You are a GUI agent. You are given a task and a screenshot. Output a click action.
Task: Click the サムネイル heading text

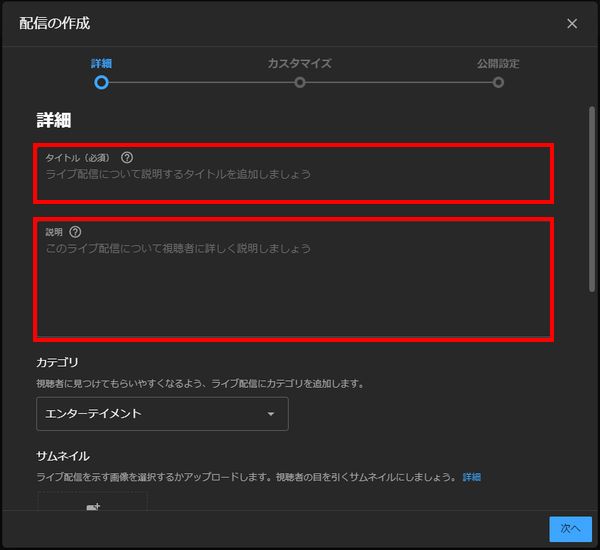(x=63, y=456)
